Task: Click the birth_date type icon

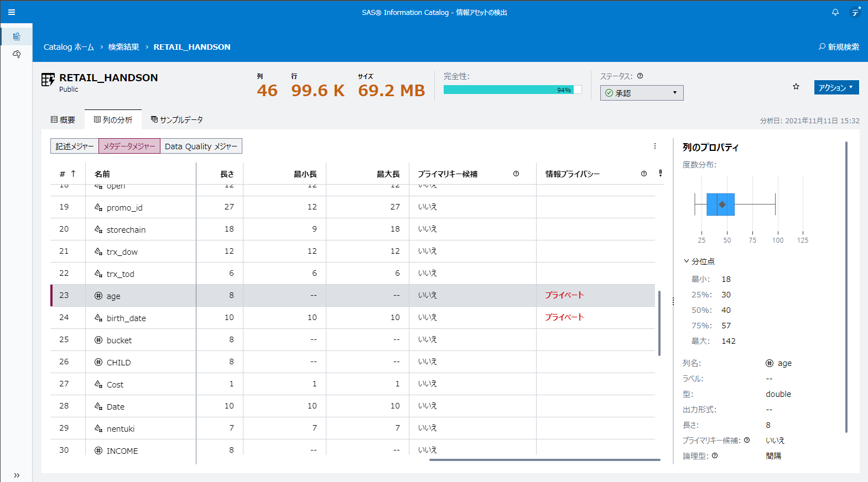Action: click(98, 318)
